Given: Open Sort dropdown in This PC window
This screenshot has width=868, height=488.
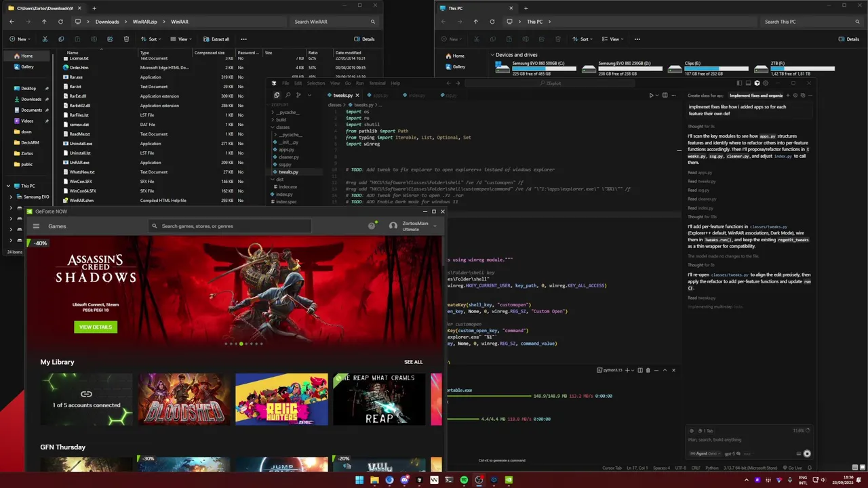Looking at the screenshot, I should point(583,39).
